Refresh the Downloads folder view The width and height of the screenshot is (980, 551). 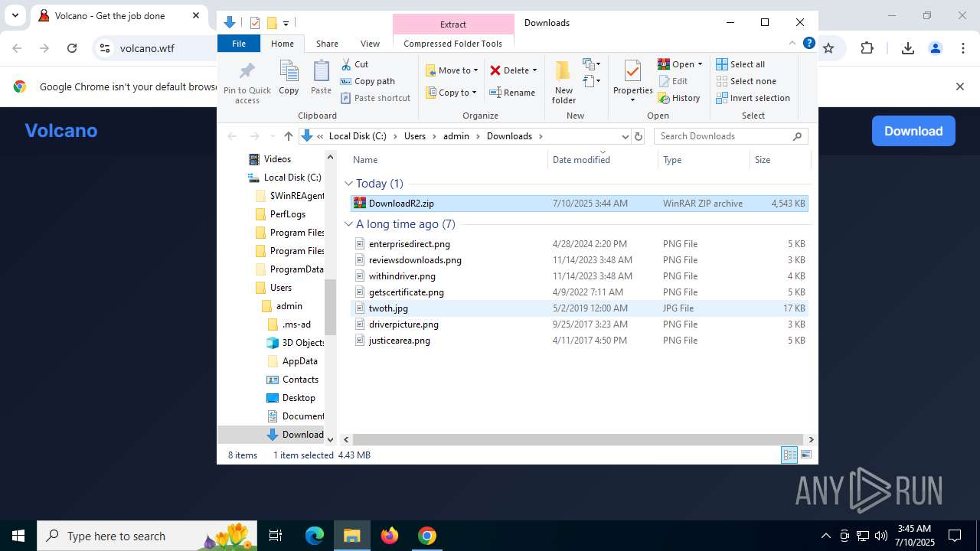(639, 136)
